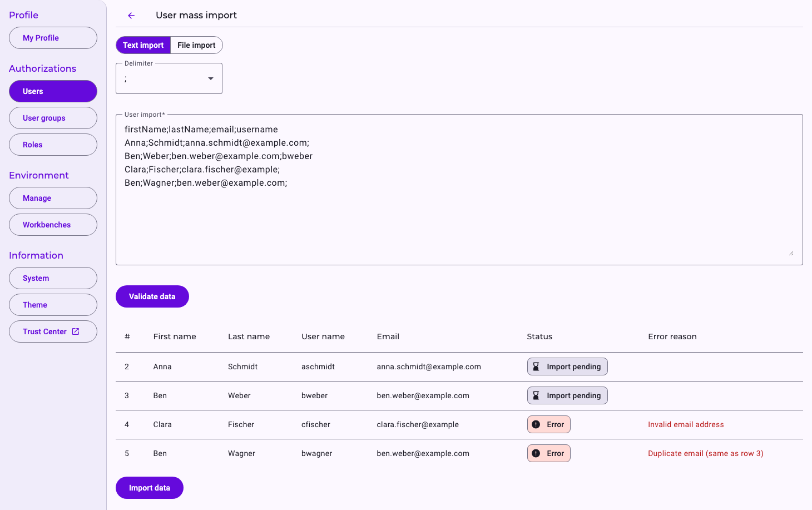Click the 'User name' column header
812x510 pixels.
point(323,336)
